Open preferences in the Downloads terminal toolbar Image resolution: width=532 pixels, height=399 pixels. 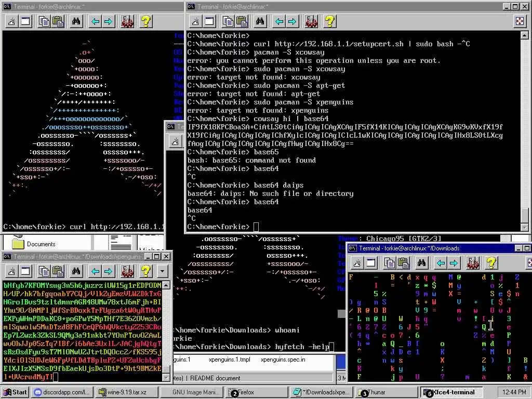pyautogui.click(x=473, y=262)
